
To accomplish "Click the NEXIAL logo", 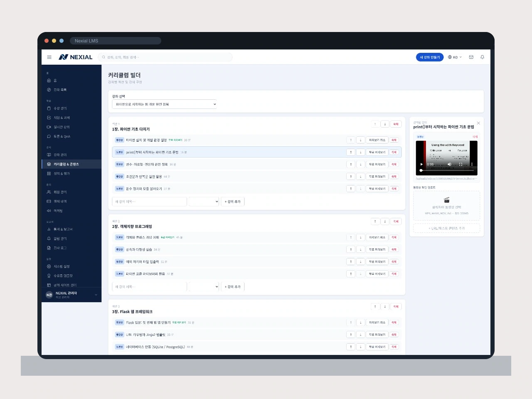I will (76, 57).
